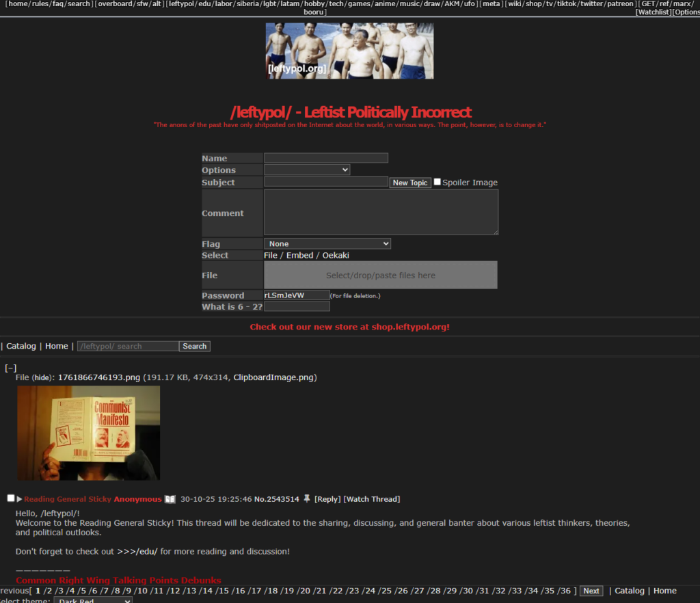This screenshot has width=700, height=603.
Task: Open the theme selector dropdown
Action: (x=93, y=600)
